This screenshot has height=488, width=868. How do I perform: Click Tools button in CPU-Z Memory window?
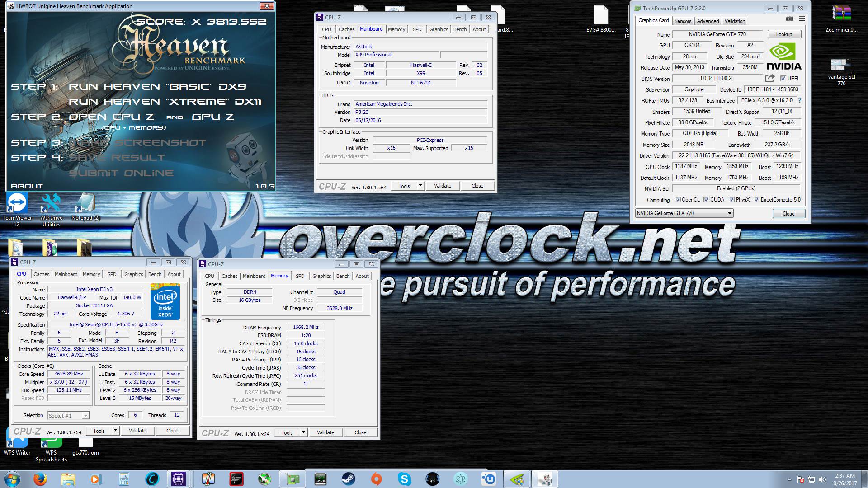(x=287, y=432)
